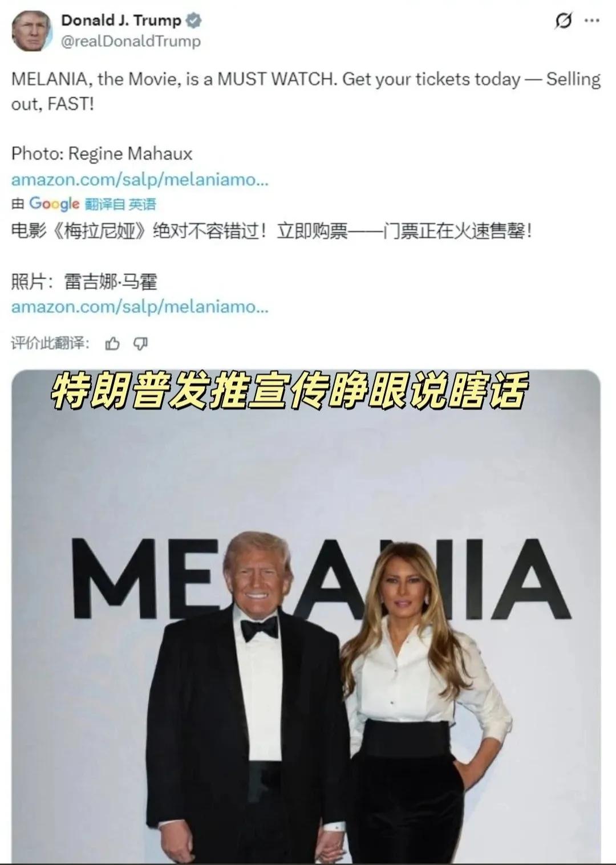The height and width of the screenshot is (865, 616).
Task: Rate the translation with thumbs up
Action: (x=113, y=343)
